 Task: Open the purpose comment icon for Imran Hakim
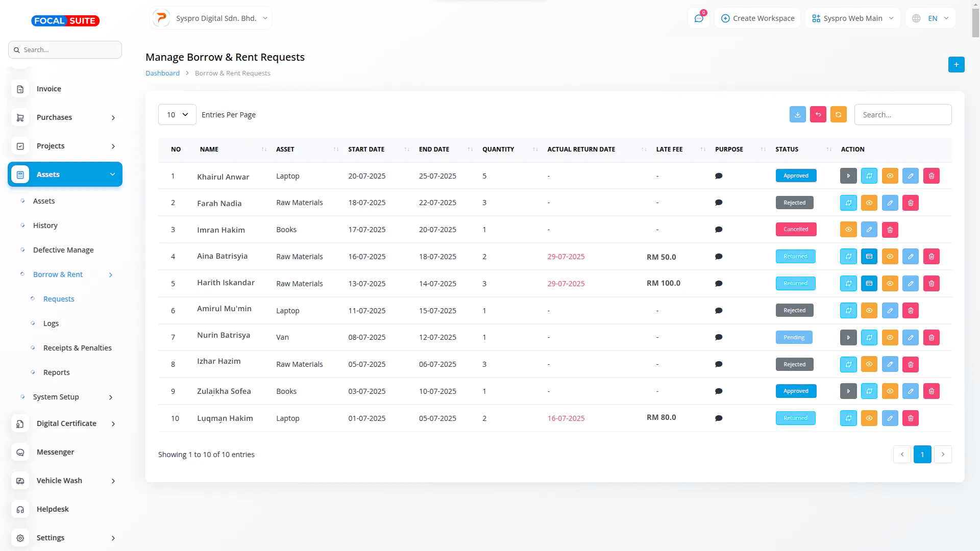(718, 230)
